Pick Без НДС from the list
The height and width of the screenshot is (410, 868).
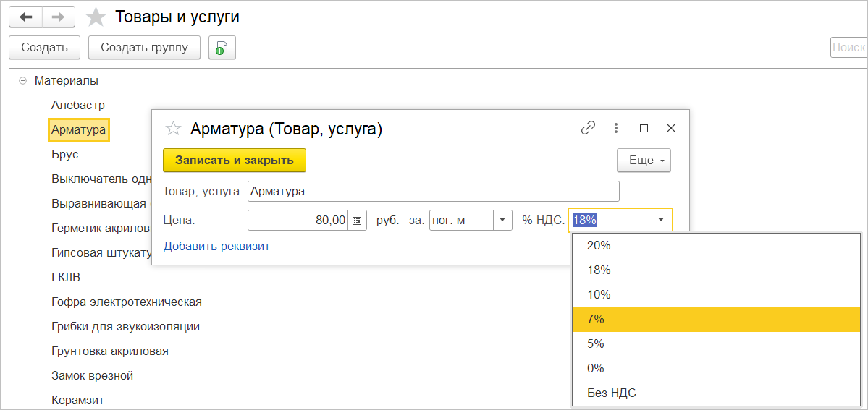(612, 393)
